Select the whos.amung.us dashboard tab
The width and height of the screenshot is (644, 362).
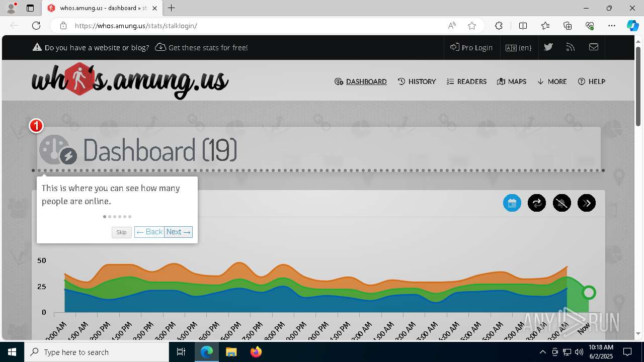(102, 8)
